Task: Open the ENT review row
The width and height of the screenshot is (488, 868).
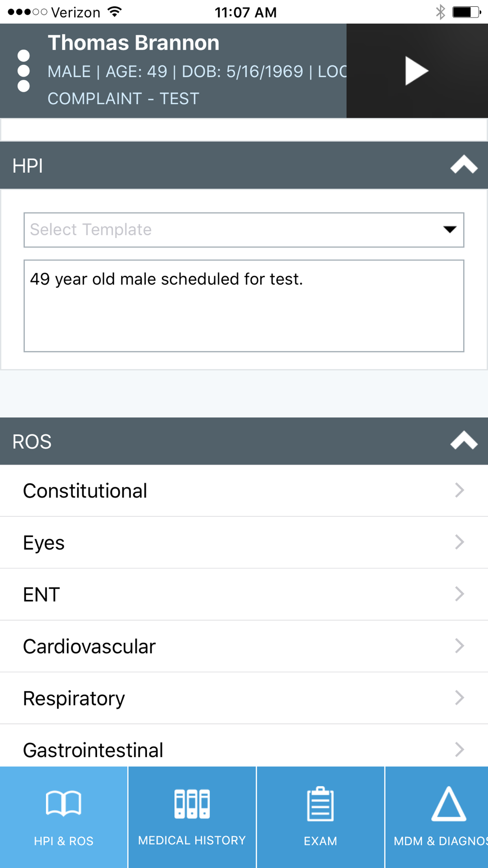Action: [244, 594]
